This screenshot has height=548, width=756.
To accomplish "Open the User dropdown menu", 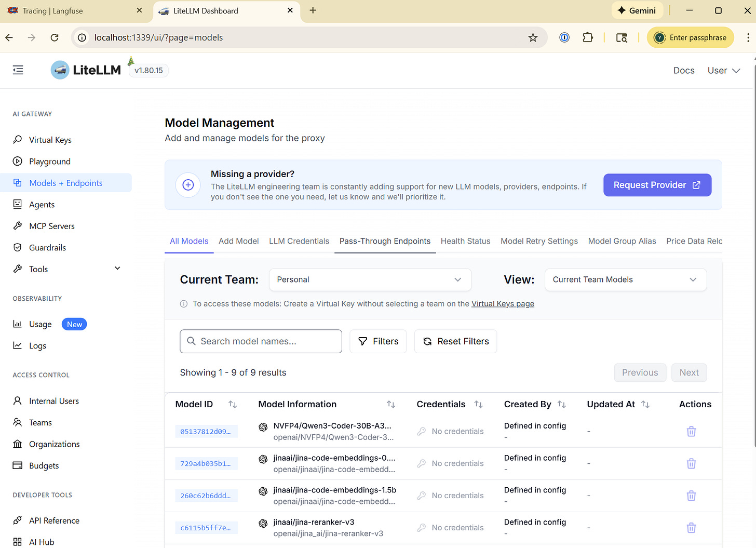I will pos(723,71).
